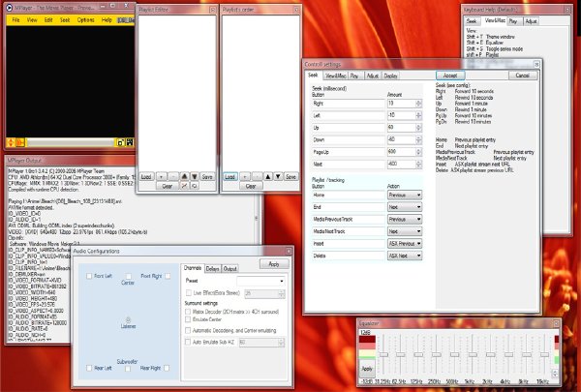Click Clear in Playlist Editor
Screen dimensions: 581x392
click(x=168, y=186)
